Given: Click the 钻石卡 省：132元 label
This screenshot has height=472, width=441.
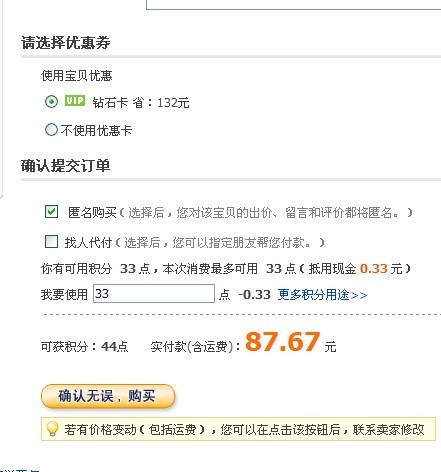Looking at the screenshot, I should (141, 102).
